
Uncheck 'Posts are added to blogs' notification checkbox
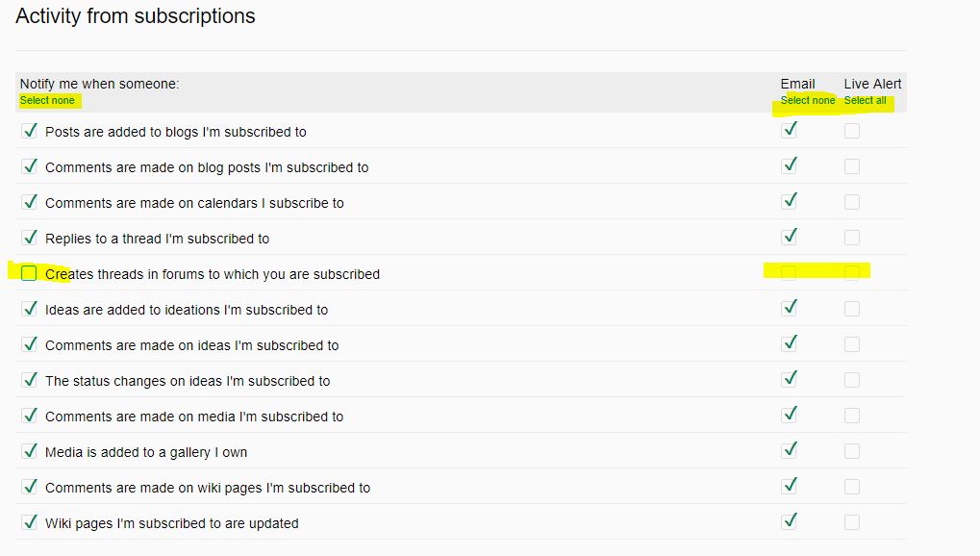point(29,131)
